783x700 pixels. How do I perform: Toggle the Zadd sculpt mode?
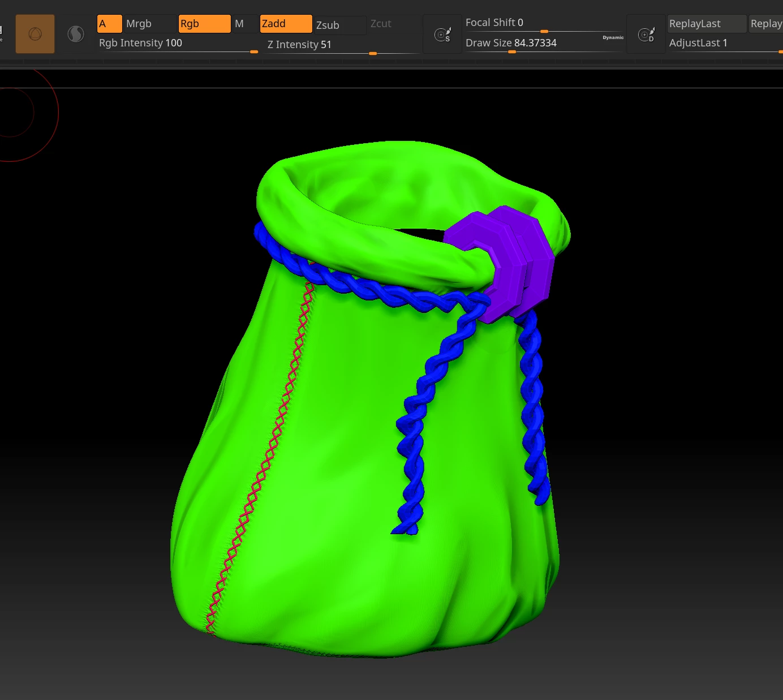pyautogui.click(x=286, y=24)
